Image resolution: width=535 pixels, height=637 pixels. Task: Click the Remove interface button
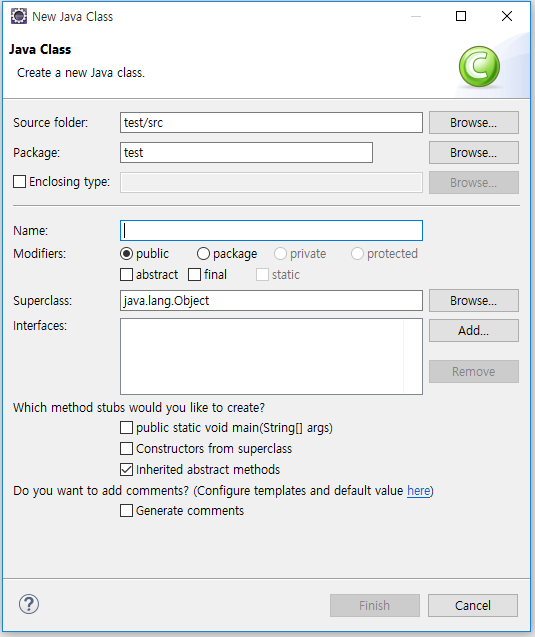tap(474, 371)
